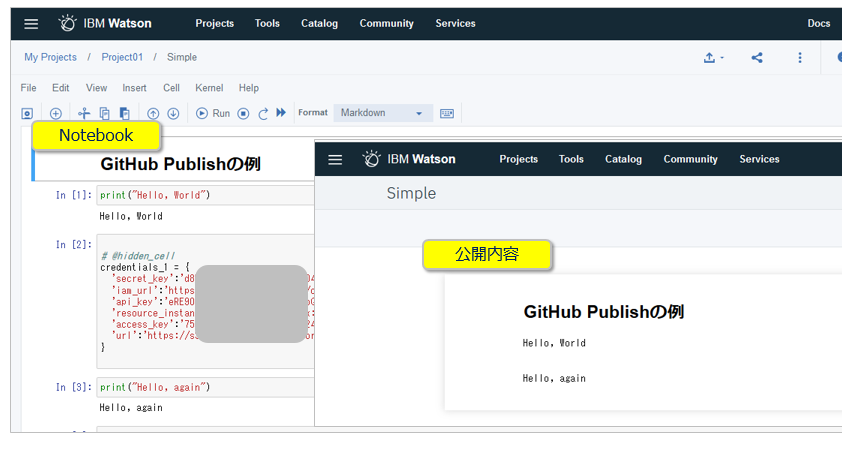The image size is (842, 451).
Task: Click the Hello, again text in the published page
Action: (x=554, y=379)
